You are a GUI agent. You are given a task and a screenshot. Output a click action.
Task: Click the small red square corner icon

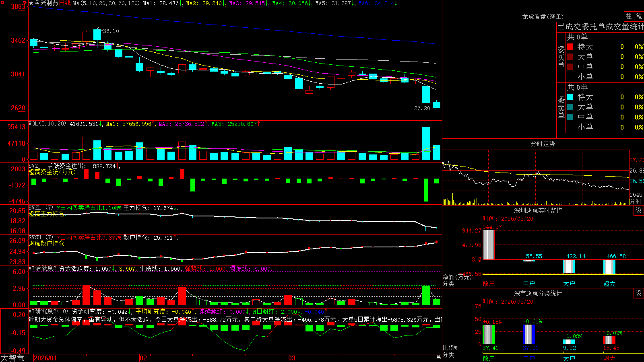tap(1, 1)
